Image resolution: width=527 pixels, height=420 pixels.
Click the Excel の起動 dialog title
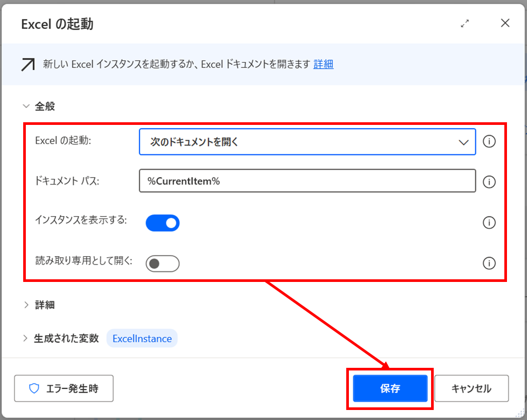pyautogui.click(x=57, y=24)
